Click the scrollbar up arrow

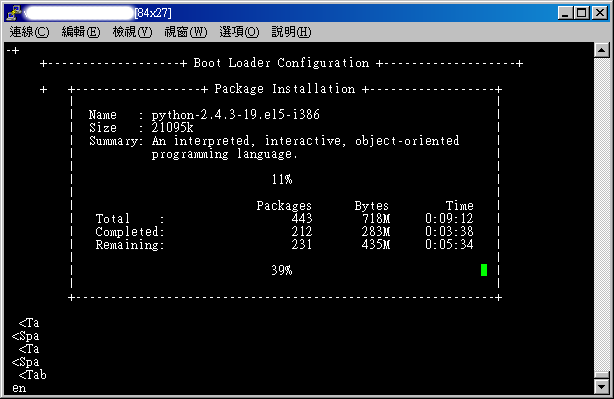point(601,50)
